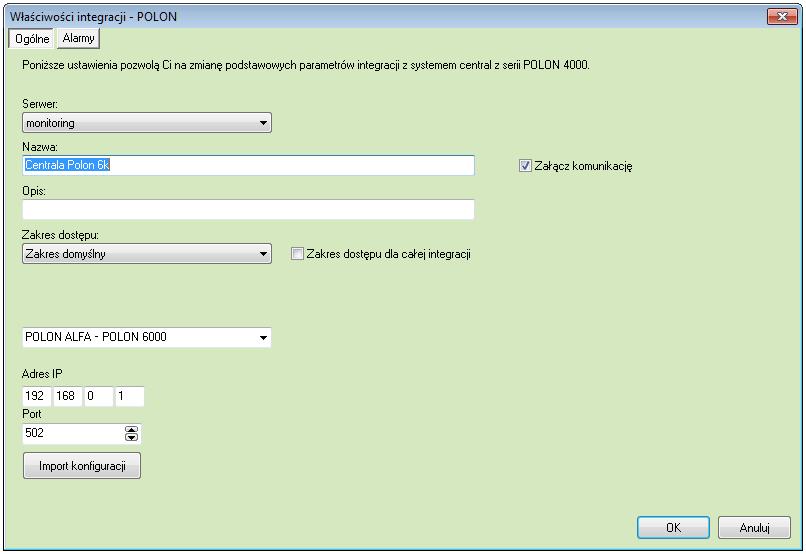
Task: Click the Nazwa: label
Action: pos(40,147)
